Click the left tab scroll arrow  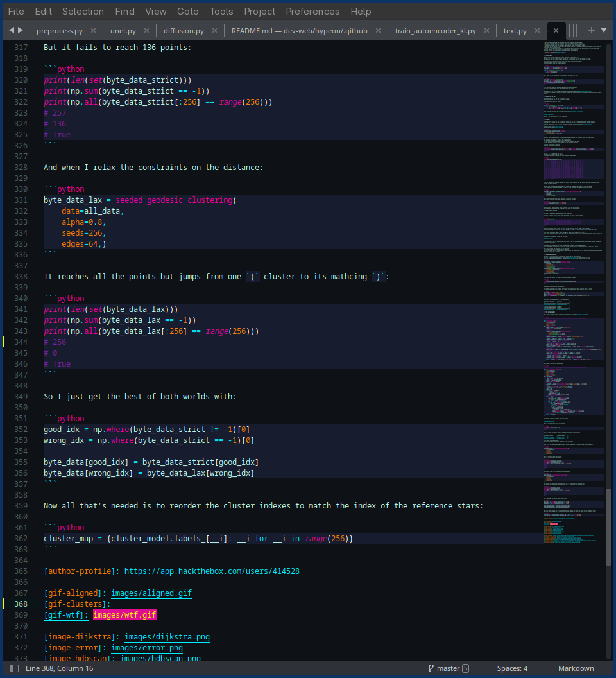(12, 30)
